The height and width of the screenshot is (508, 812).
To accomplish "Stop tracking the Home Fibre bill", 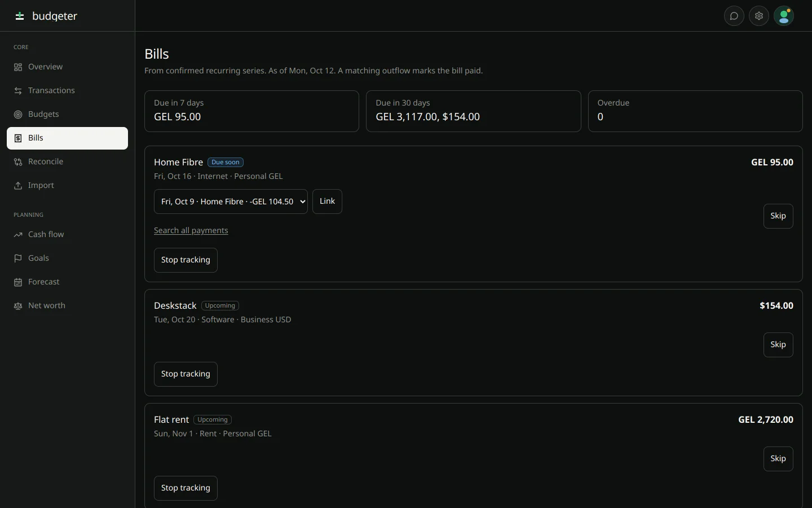I will click(x=186, y=260).
